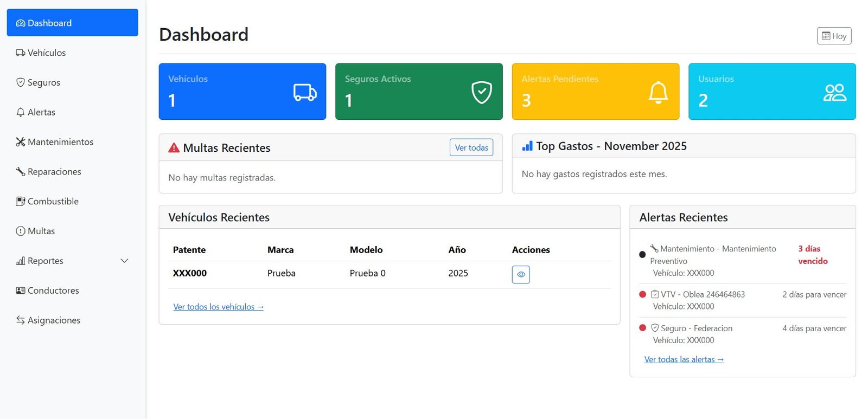Click the bell icon beside Alertas
This screenshot has height=419, width=868.
pos(21,112)
